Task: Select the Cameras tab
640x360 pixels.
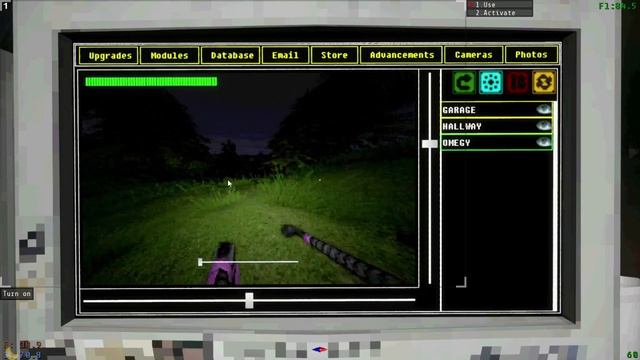Action: 473,55
